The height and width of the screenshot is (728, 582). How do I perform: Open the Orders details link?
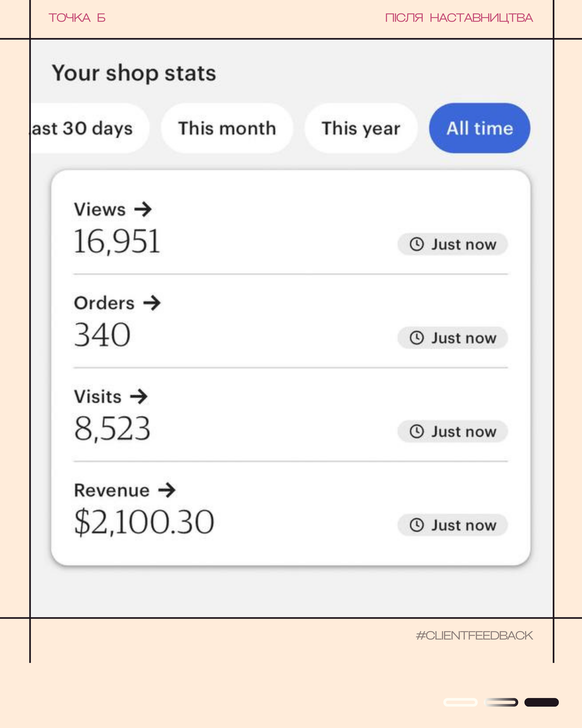point(104,303)
